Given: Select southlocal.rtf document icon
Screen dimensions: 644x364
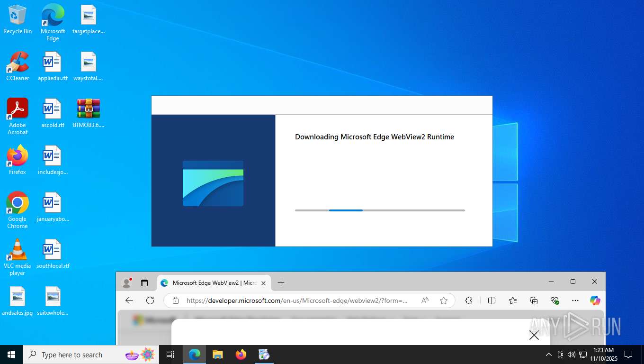Looking at the screenshot, I should (53, 254).
